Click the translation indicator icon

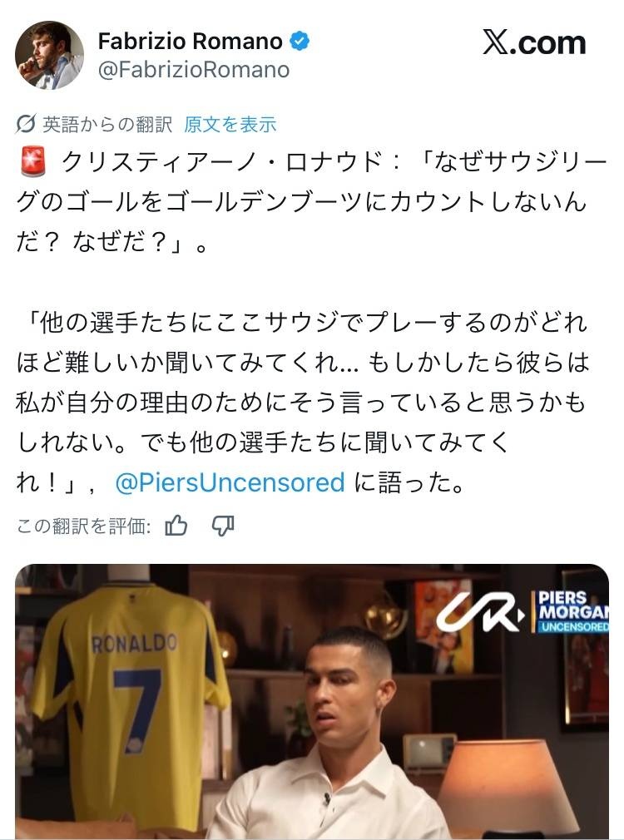click(25, 124)
